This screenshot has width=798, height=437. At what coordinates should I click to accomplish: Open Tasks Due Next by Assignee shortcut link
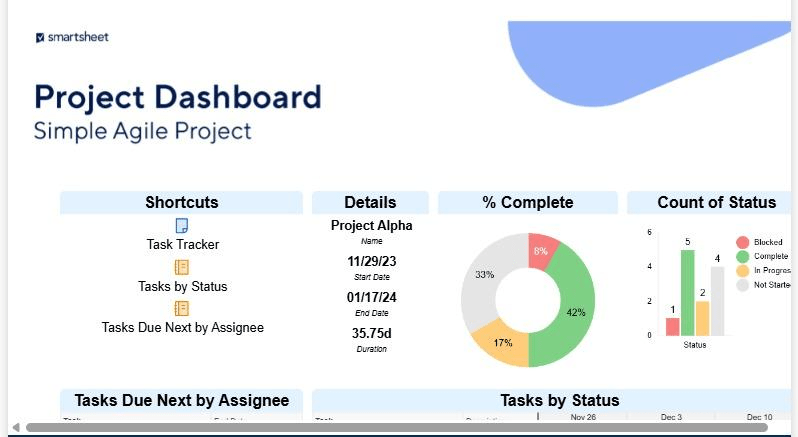point(183,328)
